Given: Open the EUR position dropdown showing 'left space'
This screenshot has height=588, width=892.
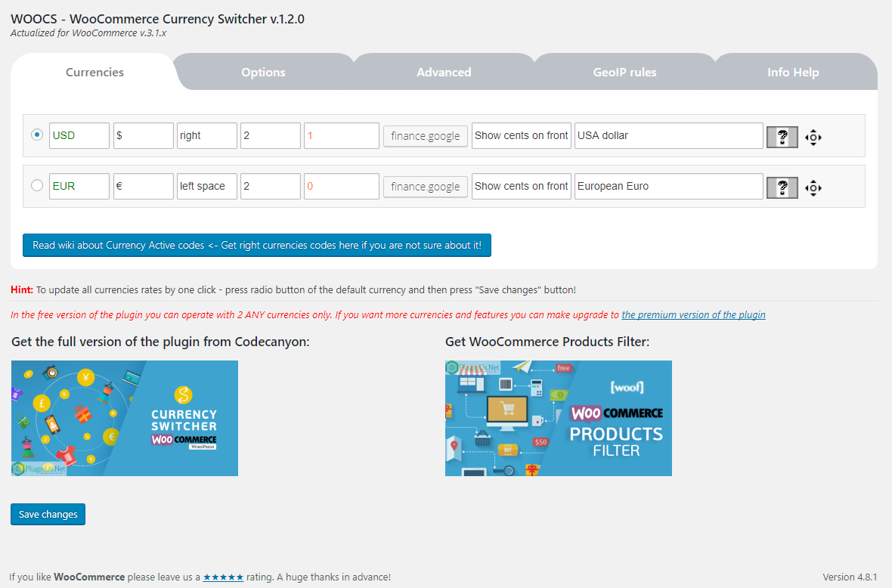Looking at the screenshot, I should pos(207,186).
